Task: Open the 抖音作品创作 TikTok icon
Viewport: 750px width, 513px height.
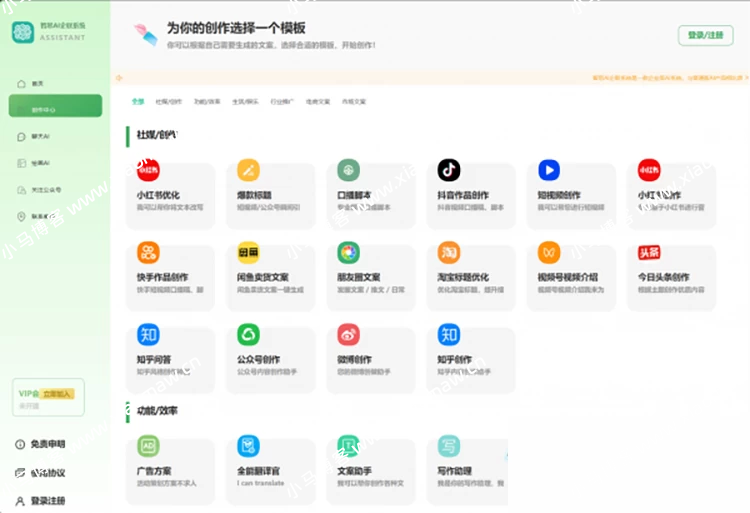Action: [x=448, y=170]
